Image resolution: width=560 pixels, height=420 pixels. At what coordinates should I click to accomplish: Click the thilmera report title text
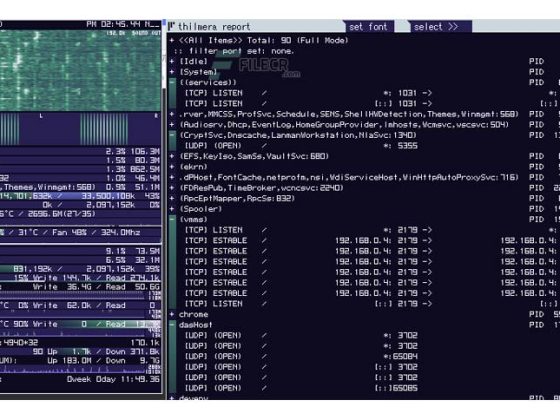[x=214, y=27]
